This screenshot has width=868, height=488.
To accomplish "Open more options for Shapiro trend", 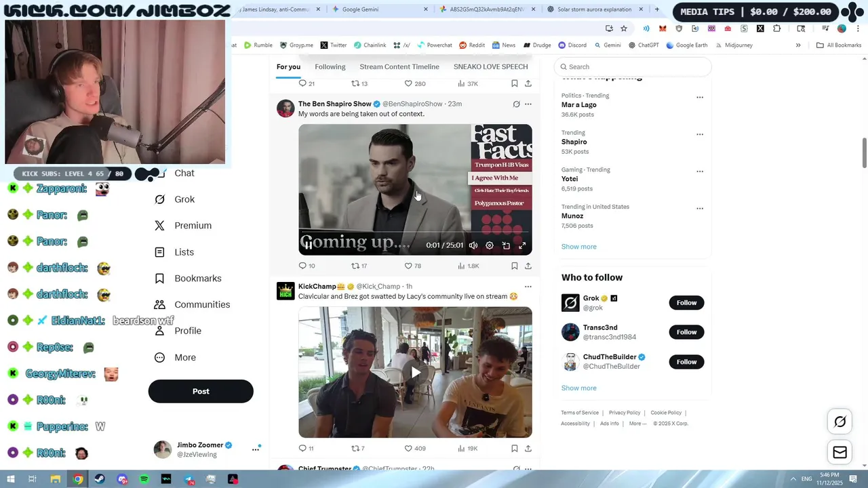I will pyautogui.click(x=700, y=134).
